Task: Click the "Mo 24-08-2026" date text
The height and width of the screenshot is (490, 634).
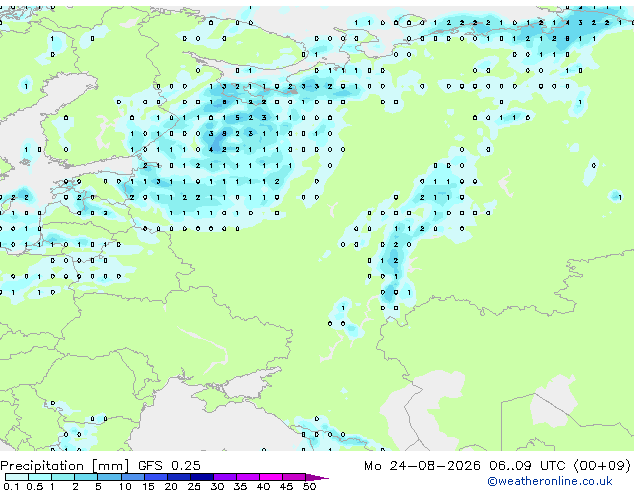Action: click(x=422, y=466)
